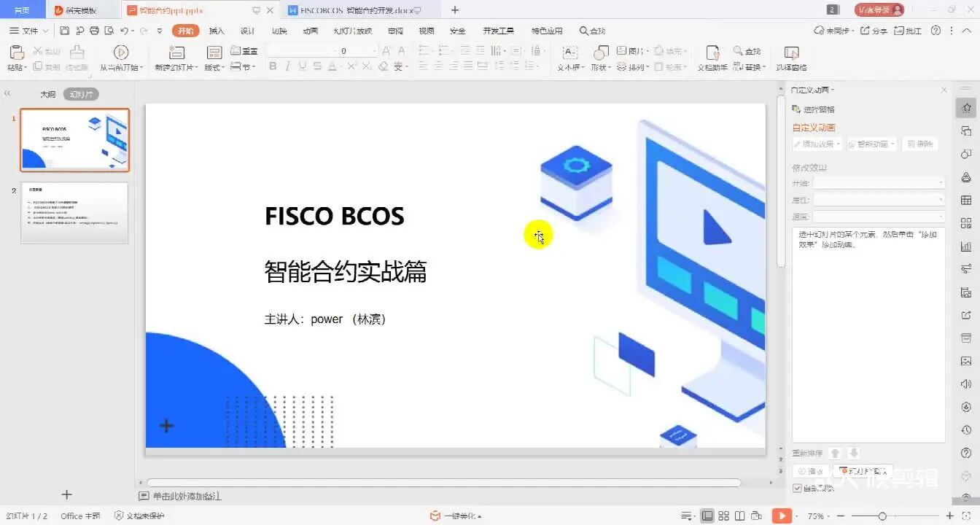Open the Slide Show ribbon tab
Screen dimensions: 980x525
353,31
